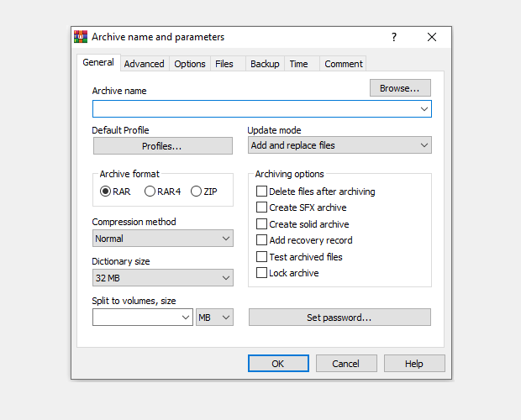
Task: Click the Split to volumes, size label
Action: tap(134, 301)
